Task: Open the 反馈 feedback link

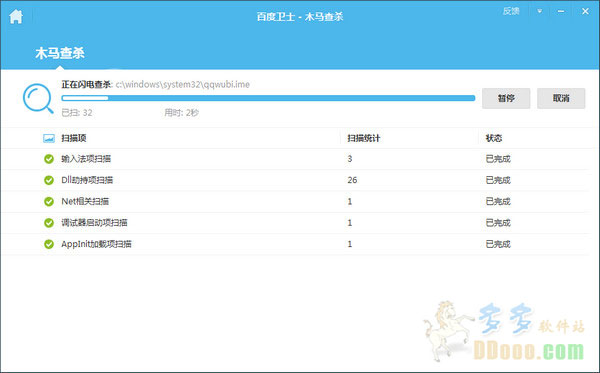Action: pyautogui.click(x=511, y=11)
